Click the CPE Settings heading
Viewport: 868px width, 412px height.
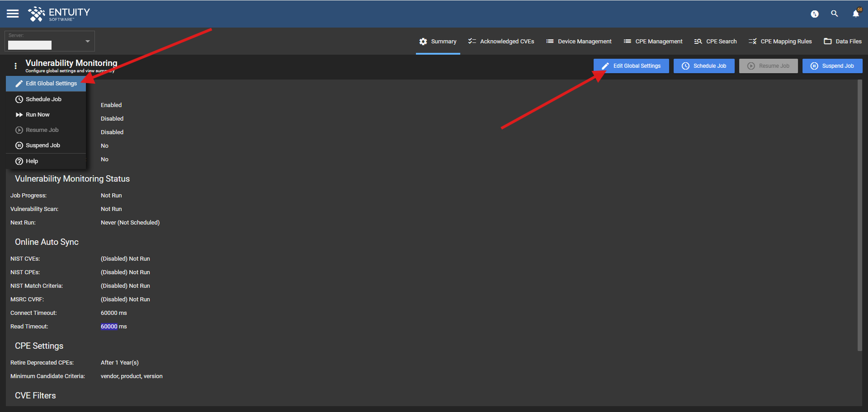(39, 346)
